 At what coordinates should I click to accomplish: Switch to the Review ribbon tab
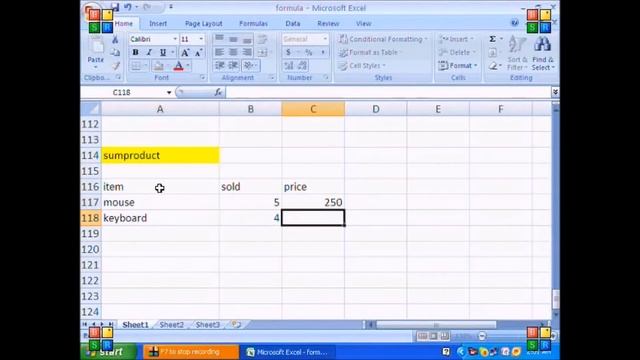[328, 24]
